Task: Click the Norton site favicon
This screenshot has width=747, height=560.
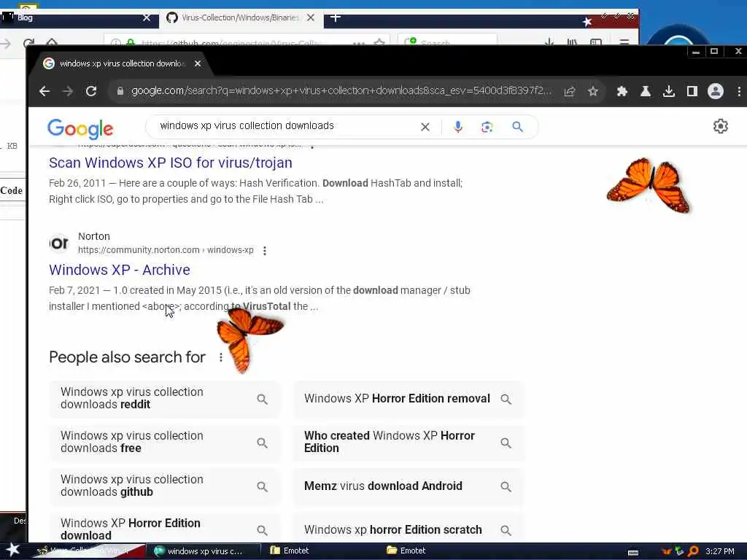Action: coord(59,244)
